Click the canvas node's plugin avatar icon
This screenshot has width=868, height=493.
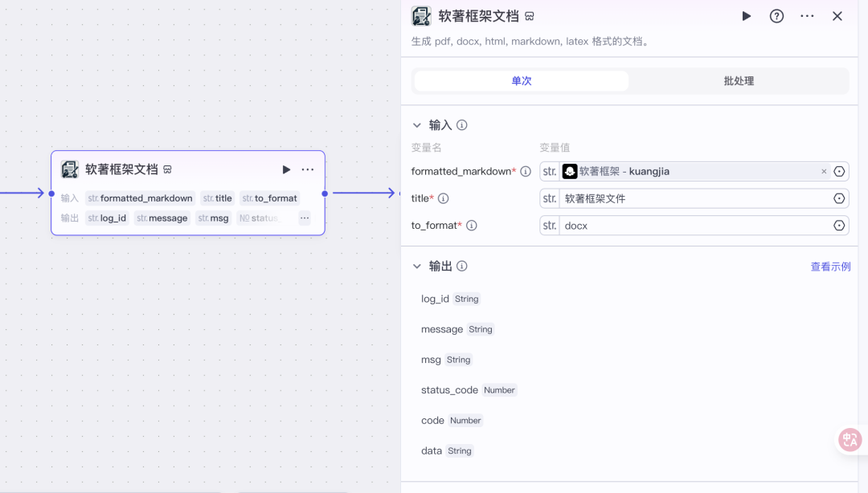(x=70, y=169)
